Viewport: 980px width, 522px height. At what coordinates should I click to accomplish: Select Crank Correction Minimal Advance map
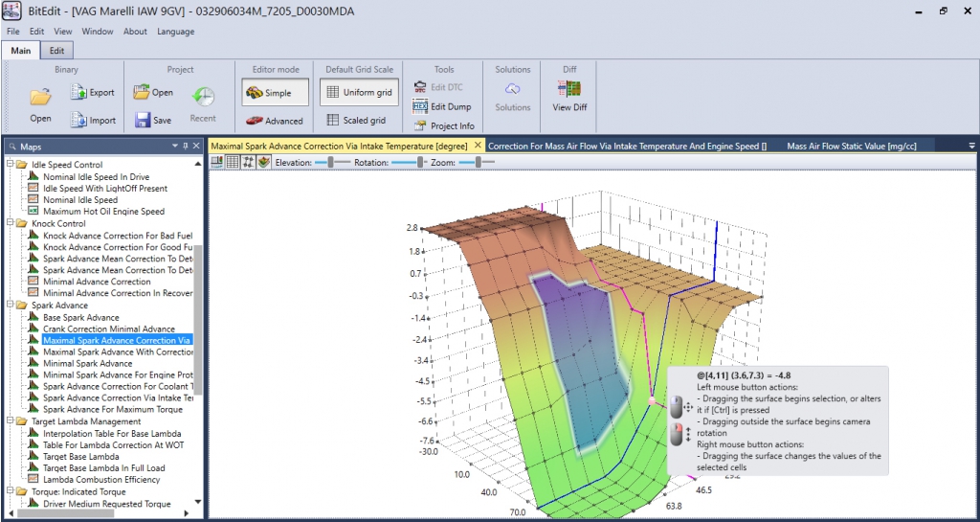[109, 329]
